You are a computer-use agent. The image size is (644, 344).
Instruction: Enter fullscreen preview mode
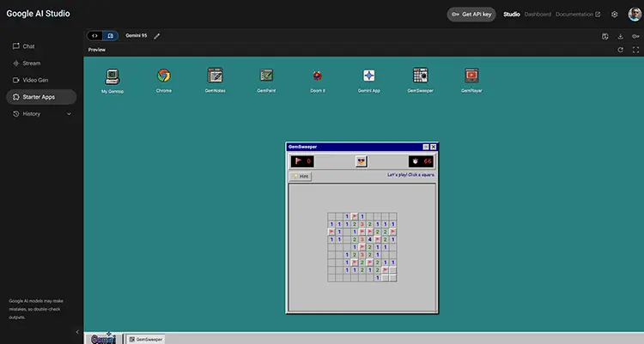tap(635, 50)
